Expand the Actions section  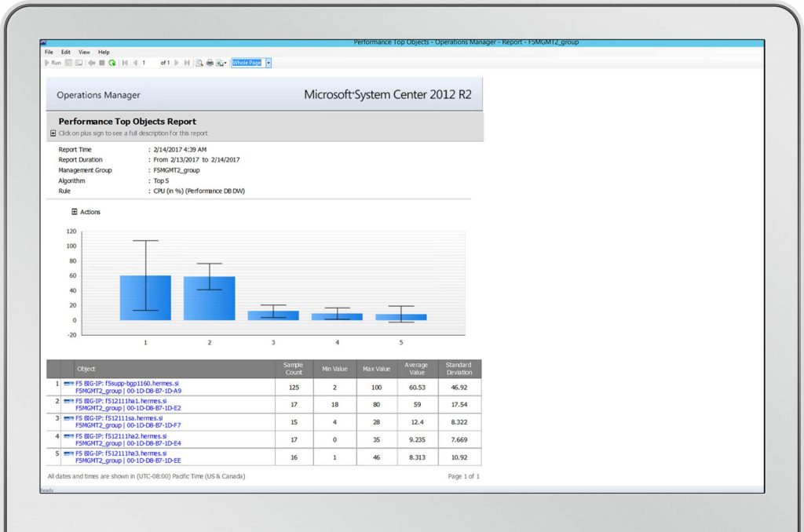coord(75,212)
